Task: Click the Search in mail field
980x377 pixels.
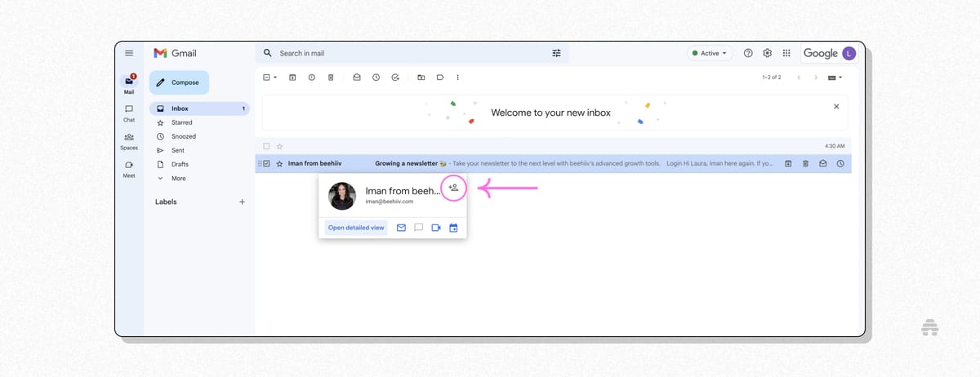Action: [x=412, y=53]
